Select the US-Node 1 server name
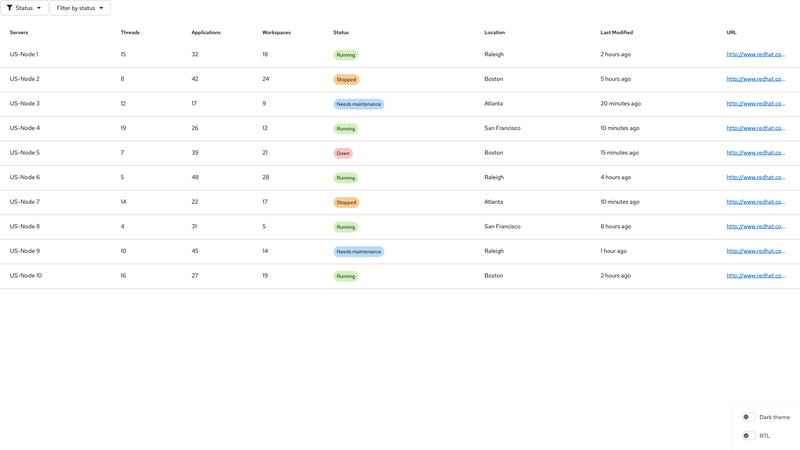The image size is (800, 450). coord(24,55)
